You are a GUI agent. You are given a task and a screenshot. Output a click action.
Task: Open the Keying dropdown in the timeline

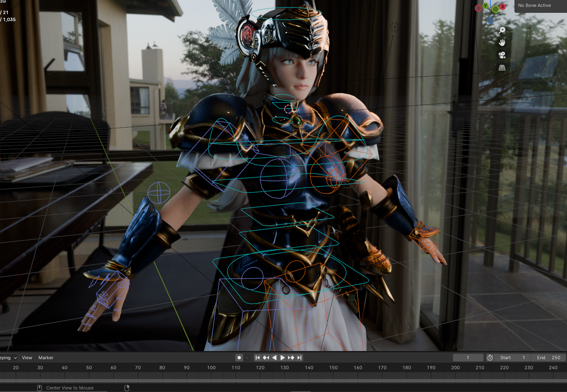[8, 358]
